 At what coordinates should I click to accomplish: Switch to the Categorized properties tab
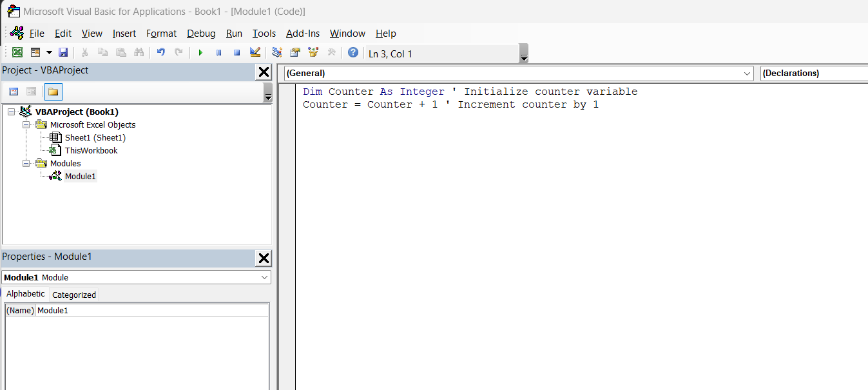74,295
